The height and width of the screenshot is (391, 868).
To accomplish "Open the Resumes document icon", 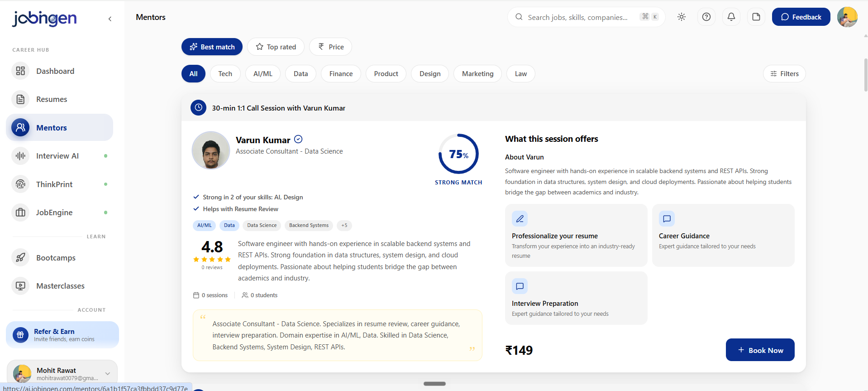I will (x=20, y=99).
